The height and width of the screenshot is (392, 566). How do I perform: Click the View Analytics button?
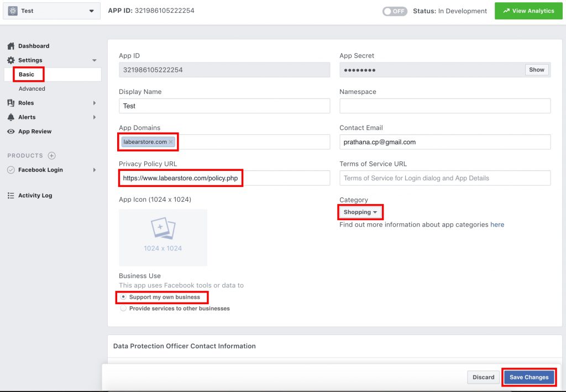(528, 11)
